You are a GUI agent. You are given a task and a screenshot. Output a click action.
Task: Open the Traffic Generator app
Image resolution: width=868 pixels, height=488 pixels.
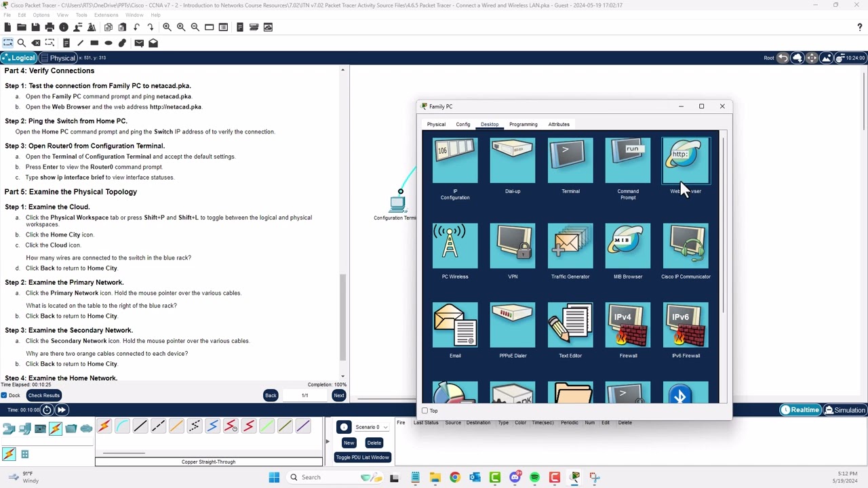pyautogui.click(x=570, y=246)
